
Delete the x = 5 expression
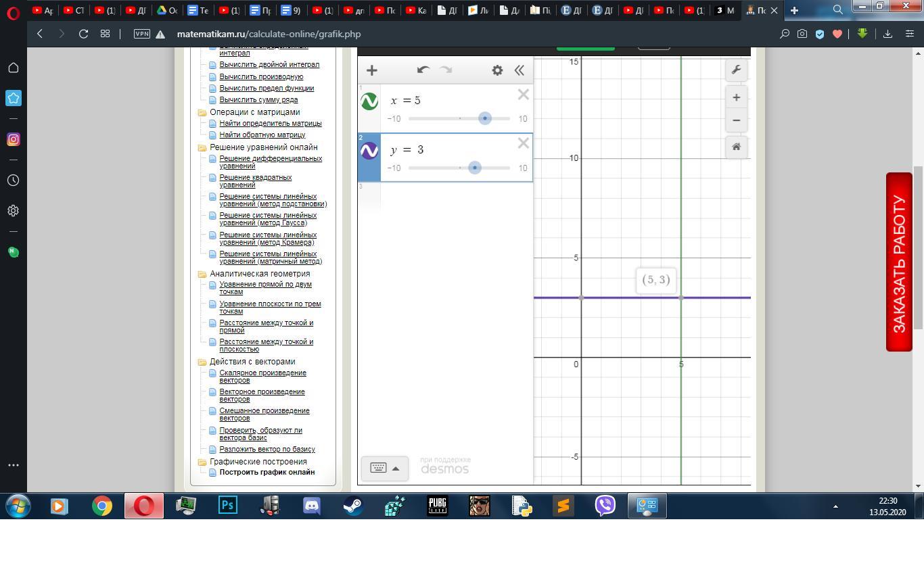coord(524,95)
